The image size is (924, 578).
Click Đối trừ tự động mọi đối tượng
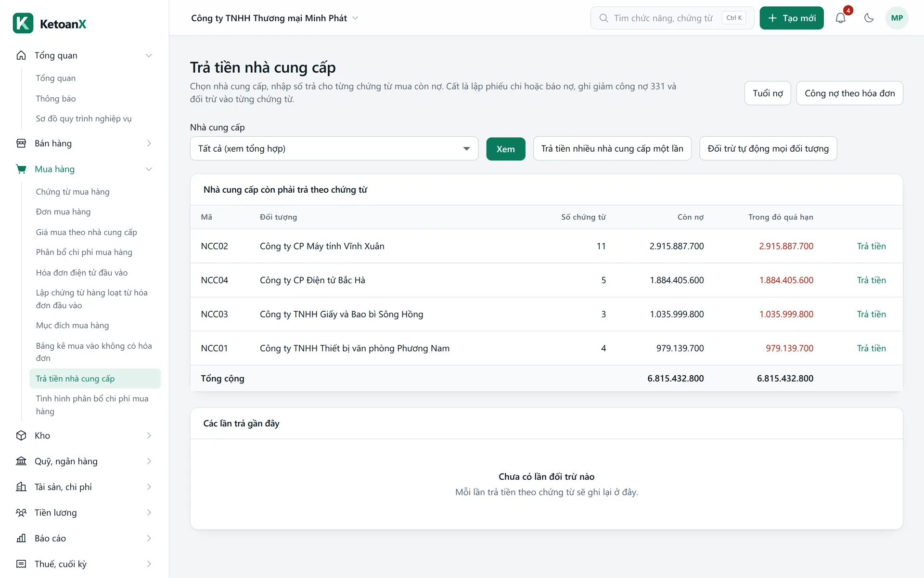(x=768, y=148)
